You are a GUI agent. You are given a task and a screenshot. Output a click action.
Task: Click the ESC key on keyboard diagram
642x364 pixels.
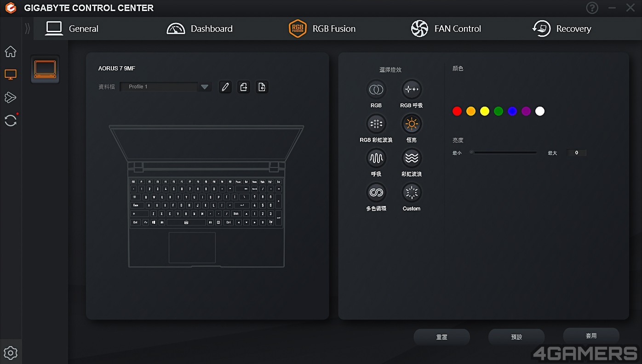[x=134, y=182]
